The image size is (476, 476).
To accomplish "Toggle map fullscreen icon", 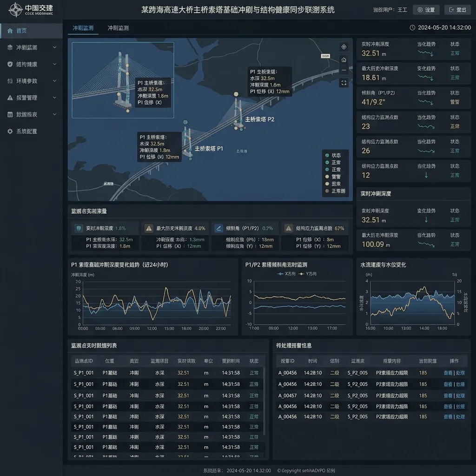I will (344, 83).
